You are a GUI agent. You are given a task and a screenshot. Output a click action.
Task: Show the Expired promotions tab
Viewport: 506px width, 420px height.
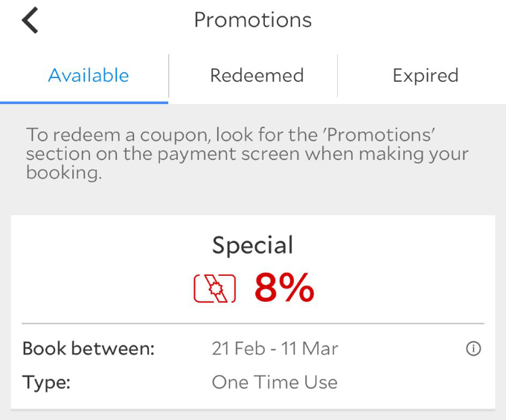[x=426, y=75]
